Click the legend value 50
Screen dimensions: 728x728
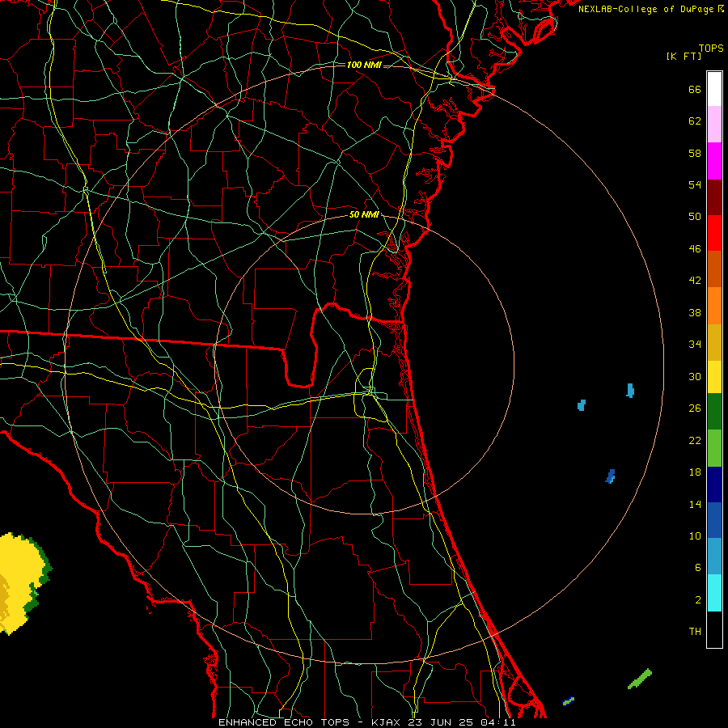[x=695, y=217]
